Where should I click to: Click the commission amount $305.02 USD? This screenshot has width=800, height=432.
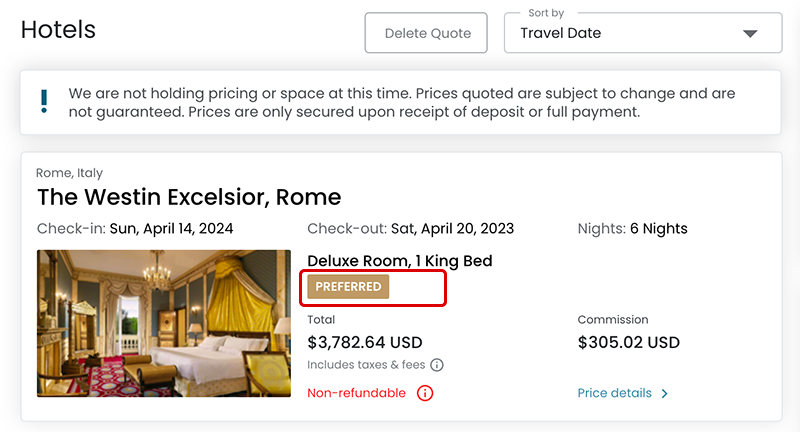[x=628, y=343]
